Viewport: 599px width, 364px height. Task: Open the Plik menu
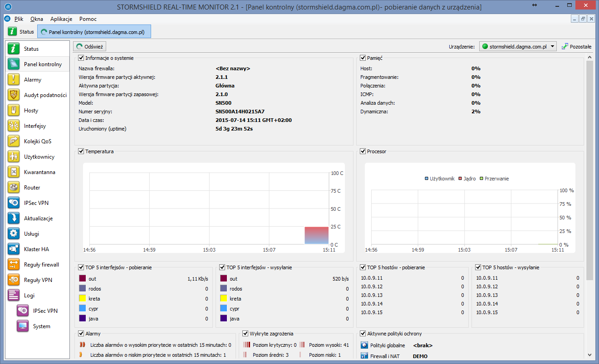(x=19, y=19)
